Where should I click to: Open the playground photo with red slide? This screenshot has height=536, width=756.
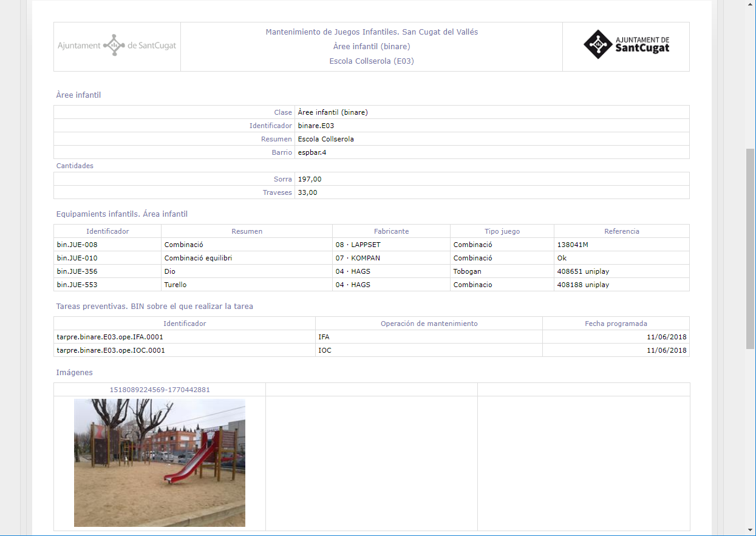[x=160, y=462]
